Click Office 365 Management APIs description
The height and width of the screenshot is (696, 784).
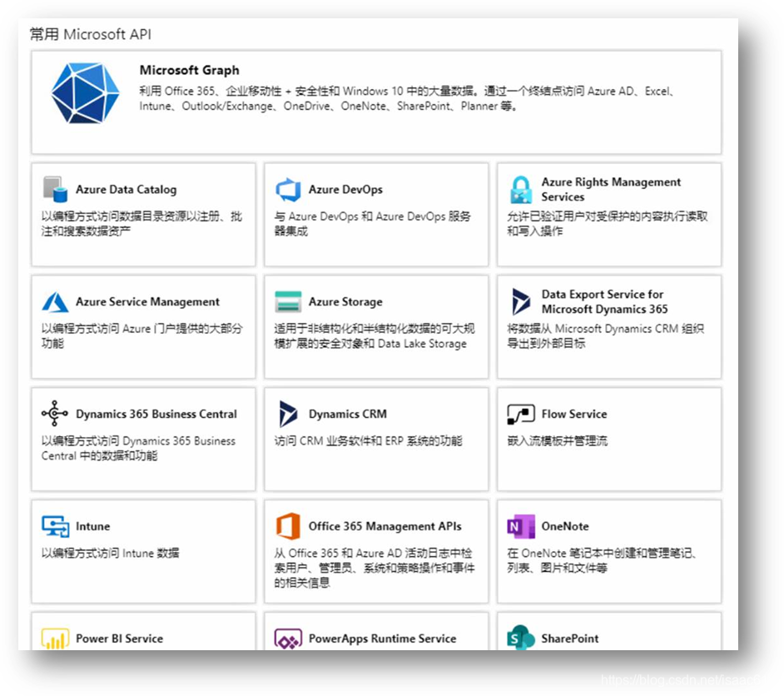point(375,568)
